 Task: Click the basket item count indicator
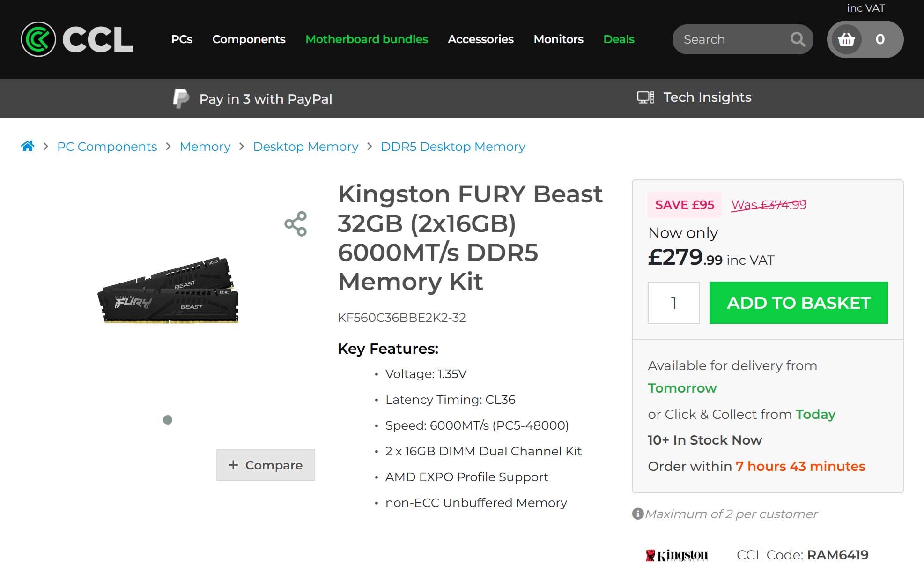(x=880, y=39)
